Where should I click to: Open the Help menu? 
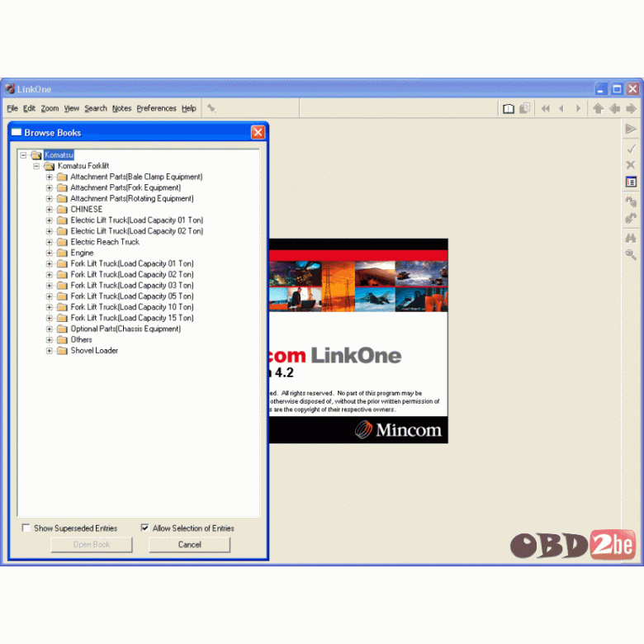click(x=189, y=108)
